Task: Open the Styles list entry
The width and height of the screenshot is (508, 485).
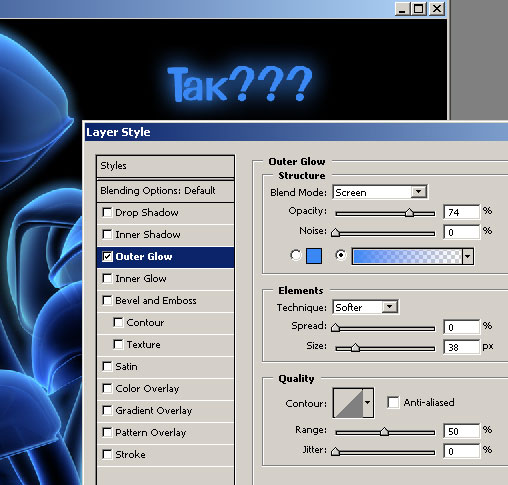Action: click(165, 166)
